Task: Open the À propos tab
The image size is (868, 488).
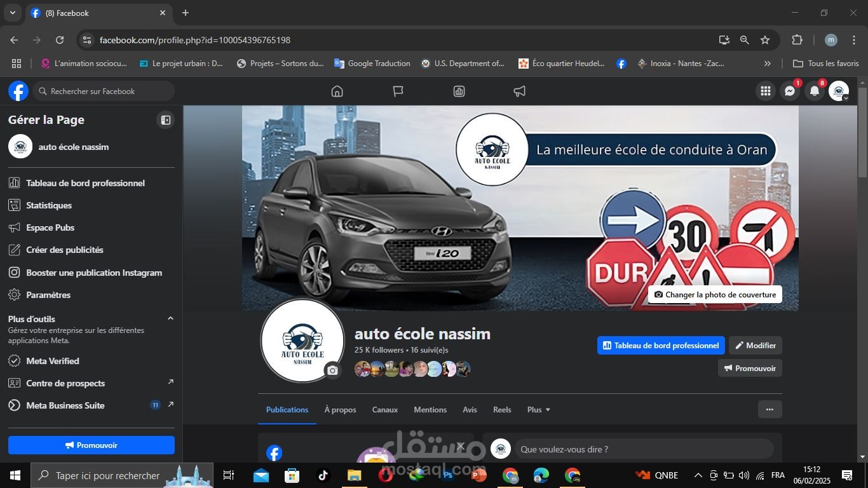Action: pyautogui.click(x=340, y=410)
